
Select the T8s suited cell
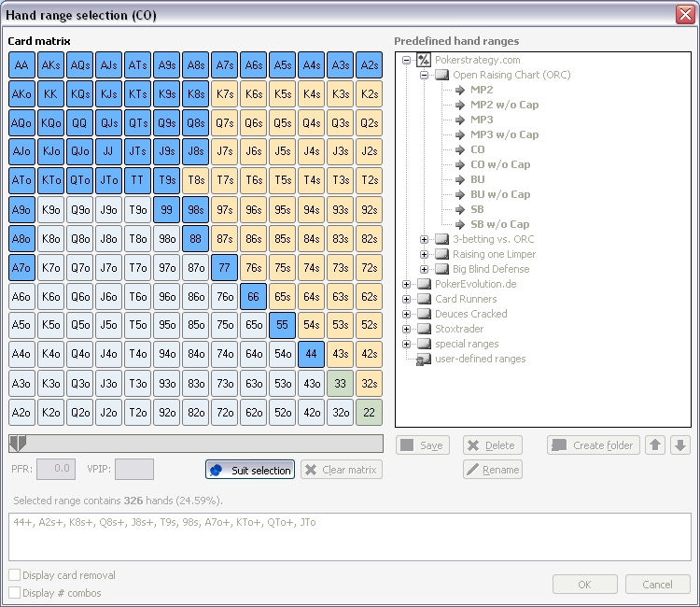tap(196, 180)
